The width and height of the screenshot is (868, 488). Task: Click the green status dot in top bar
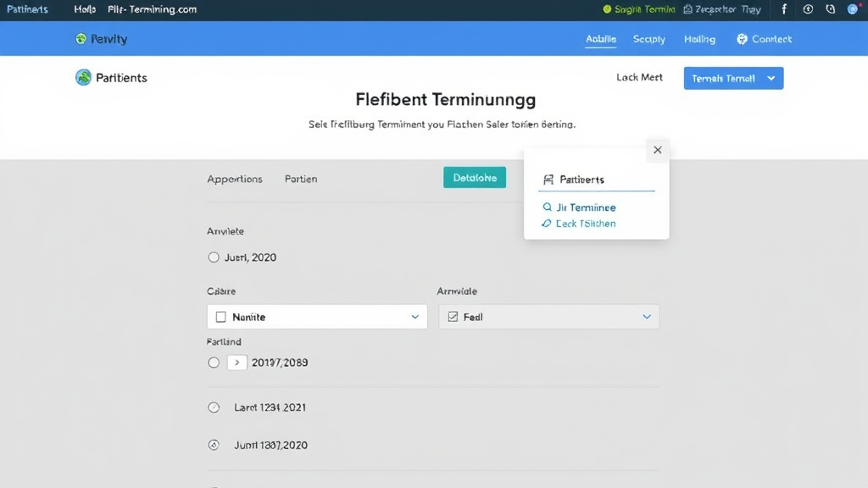coord(607,9)
